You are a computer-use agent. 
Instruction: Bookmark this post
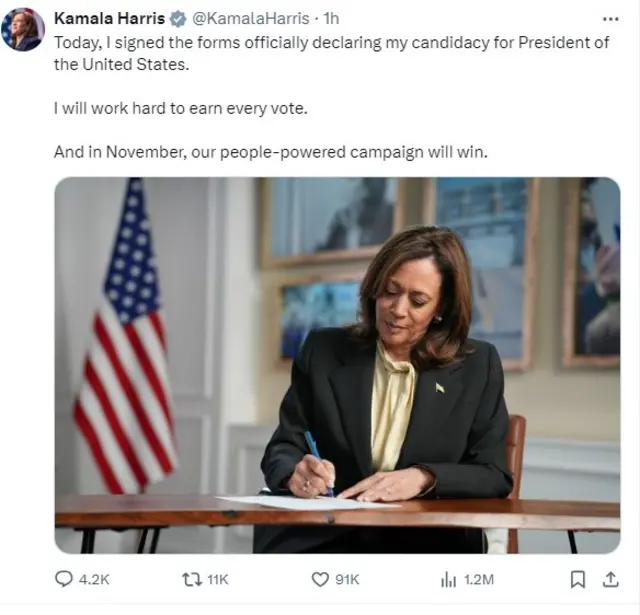tap(577, 579)
